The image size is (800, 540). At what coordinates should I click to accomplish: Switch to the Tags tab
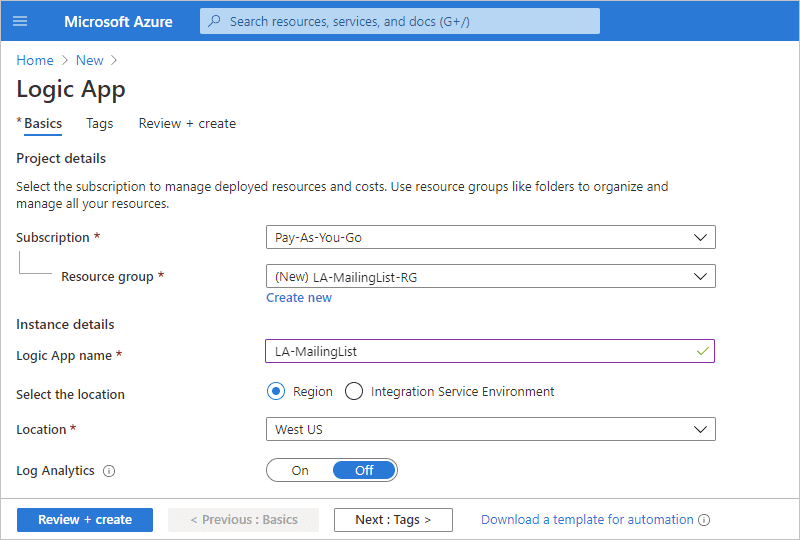(99, 124)
